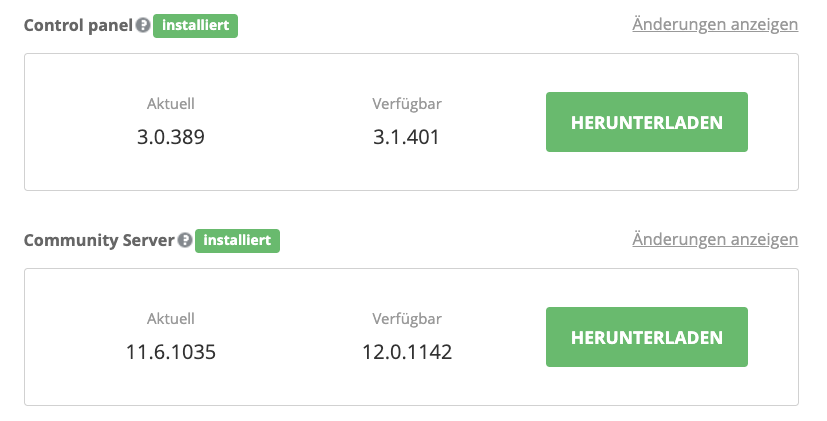
Task: Select the installiert badge for Community Server
Action: [237, 241]
